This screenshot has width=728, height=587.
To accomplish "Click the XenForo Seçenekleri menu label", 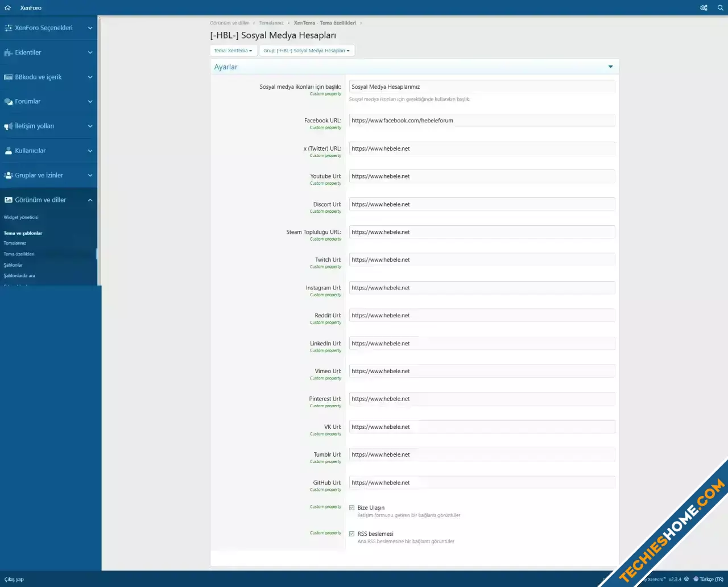I will (x=44, y=28).
